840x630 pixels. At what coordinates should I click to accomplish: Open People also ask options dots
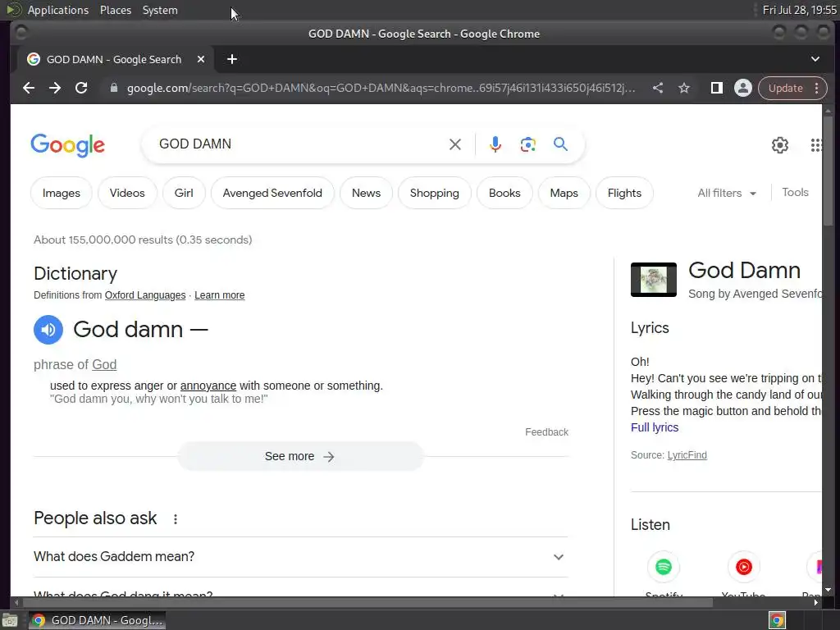point(176,518)
